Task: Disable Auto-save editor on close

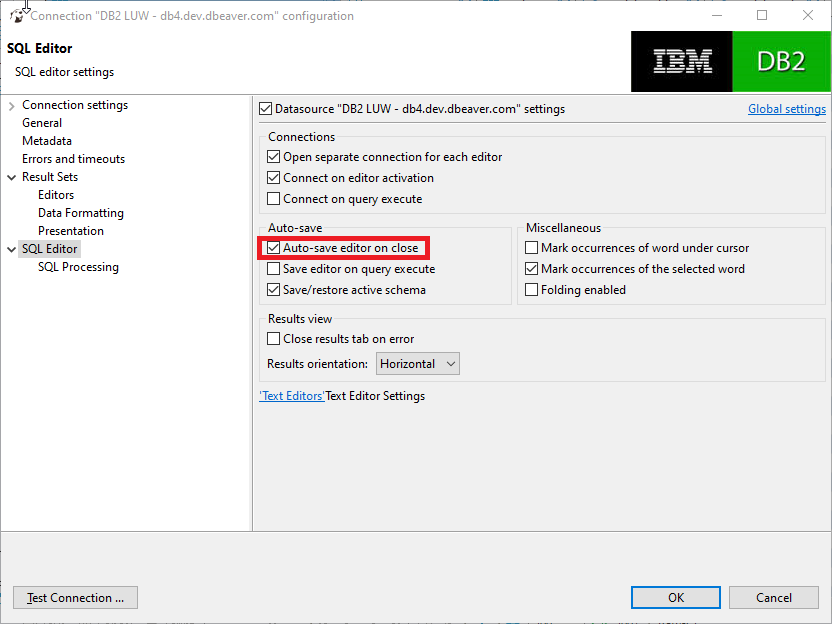Action: 275,247
